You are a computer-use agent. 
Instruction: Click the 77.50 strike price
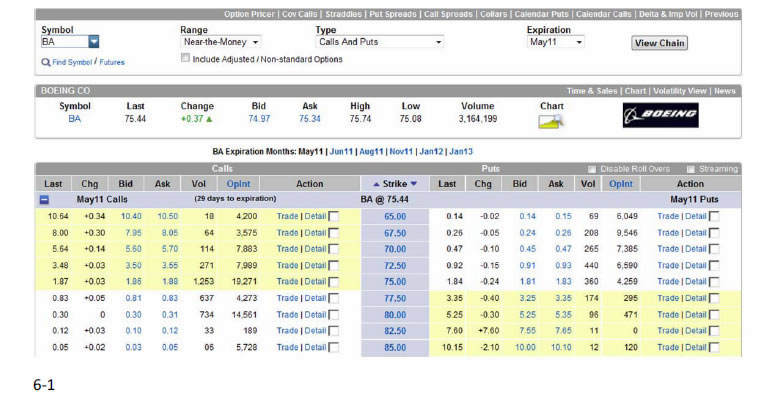395,298
